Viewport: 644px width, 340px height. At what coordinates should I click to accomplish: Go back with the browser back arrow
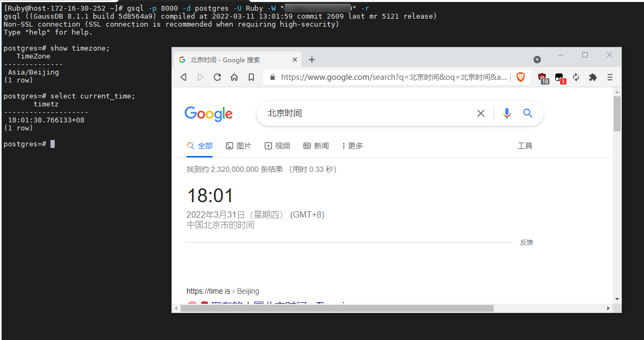pyautogui.click(x=184, y=77)
